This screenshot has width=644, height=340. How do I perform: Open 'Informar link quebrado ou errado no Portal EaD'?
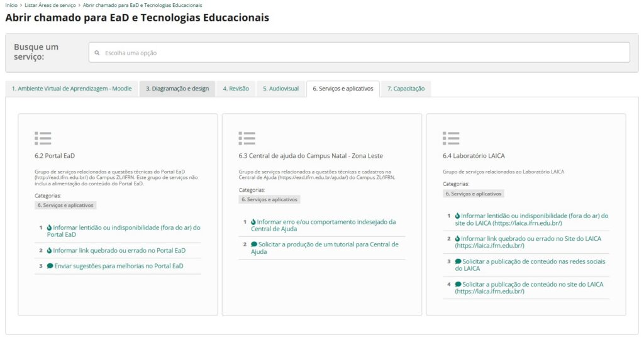tap(119, 250)
